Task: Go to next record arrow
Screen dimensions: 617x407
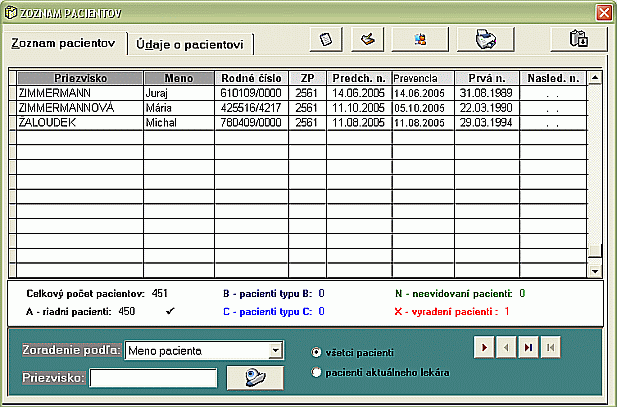Action: tap(484, 347)
